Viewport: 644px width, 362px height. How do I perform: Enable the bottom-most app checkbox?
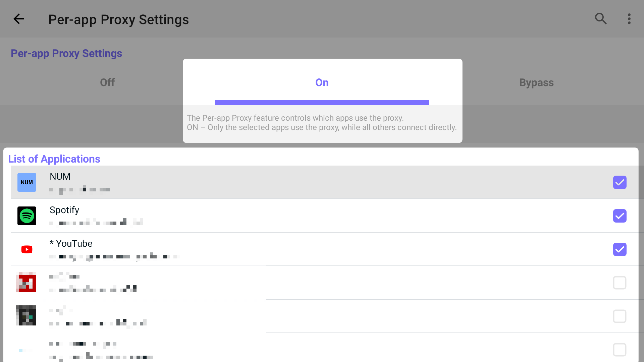620,350
